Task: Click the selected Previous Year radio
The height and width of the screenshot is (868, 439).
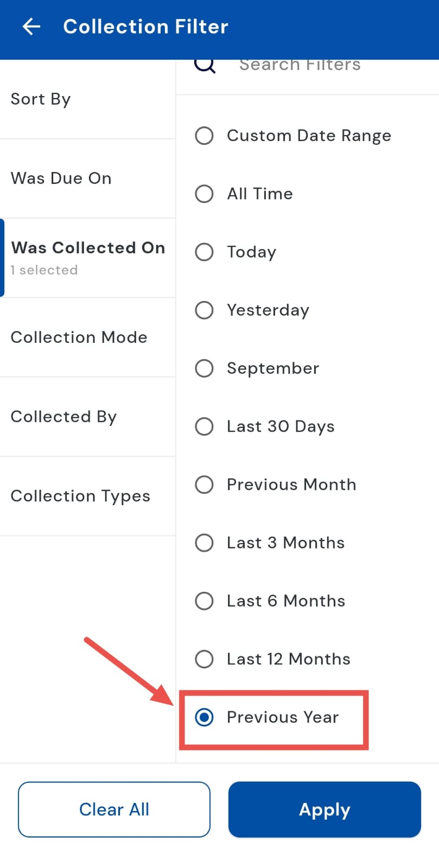Action: [x=204, y=717]
